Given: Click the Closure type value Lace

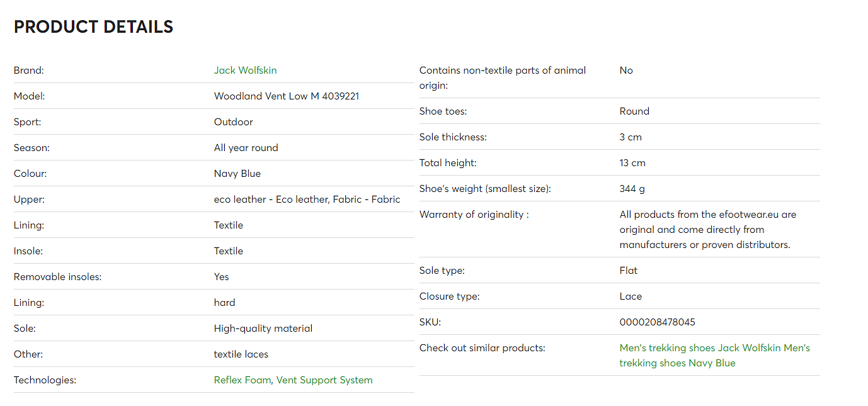Looking at the screenshot, I should pos(631,296).
